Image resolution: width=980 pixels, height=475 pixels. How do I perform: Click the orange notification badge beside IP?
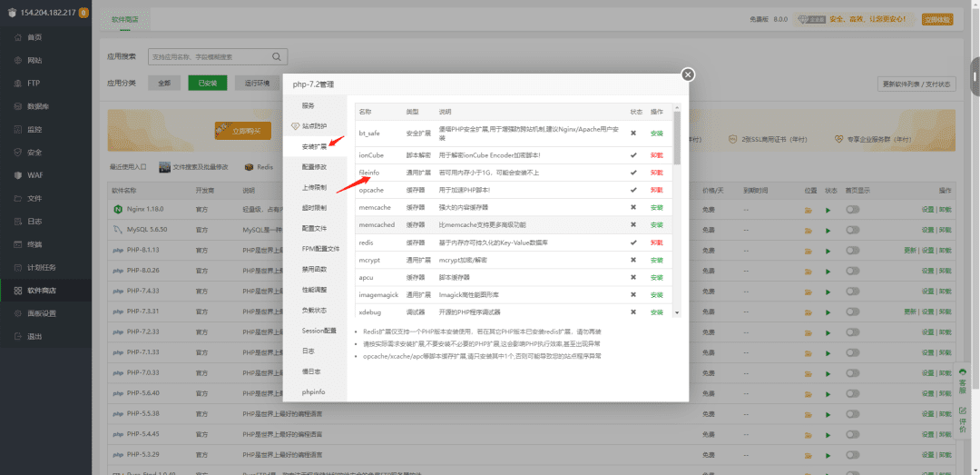83,13
